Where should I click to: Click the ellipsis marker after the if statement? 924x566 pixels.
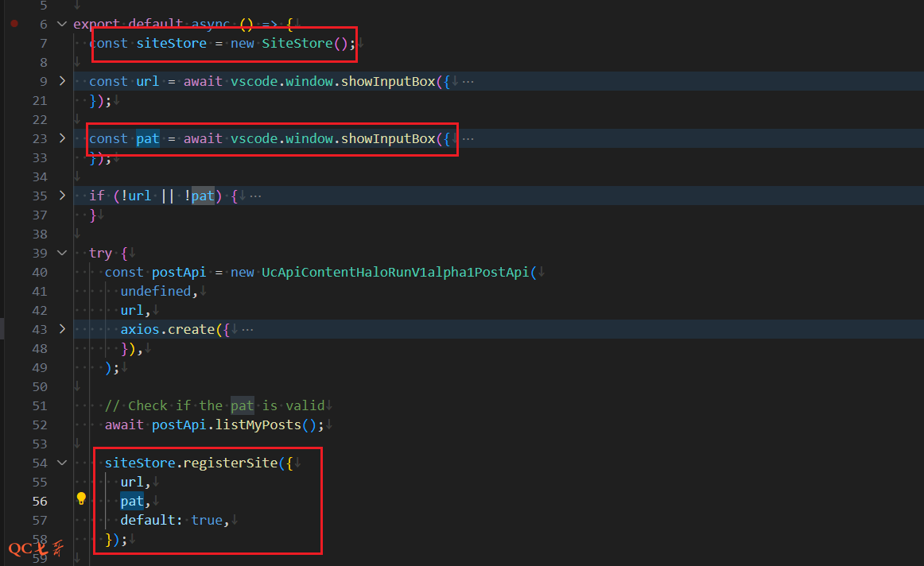[x=255, y=196]
